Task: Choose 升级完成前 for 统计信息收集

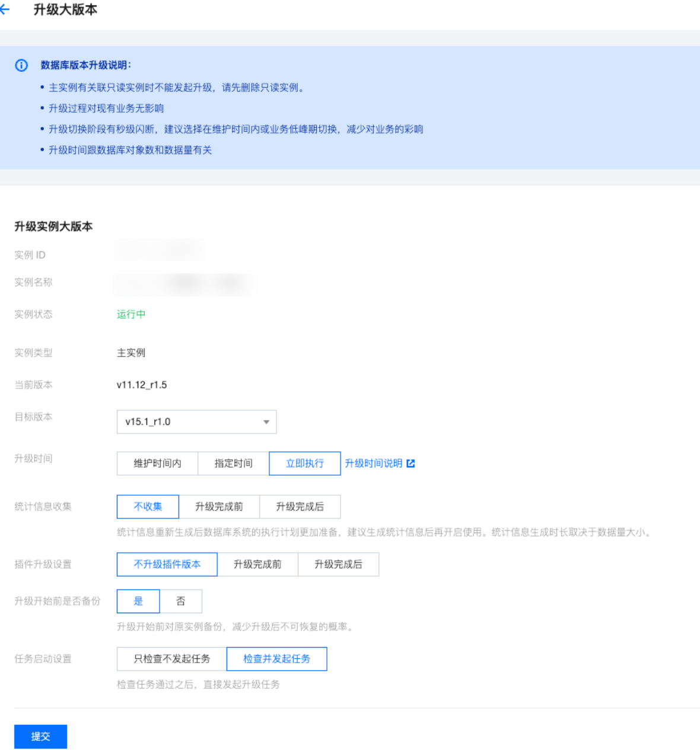Action: tap(219, 506)
